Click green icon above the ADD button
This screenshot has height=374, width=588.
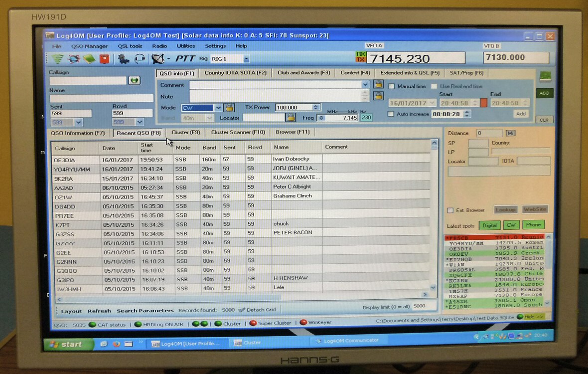(545, 76)
